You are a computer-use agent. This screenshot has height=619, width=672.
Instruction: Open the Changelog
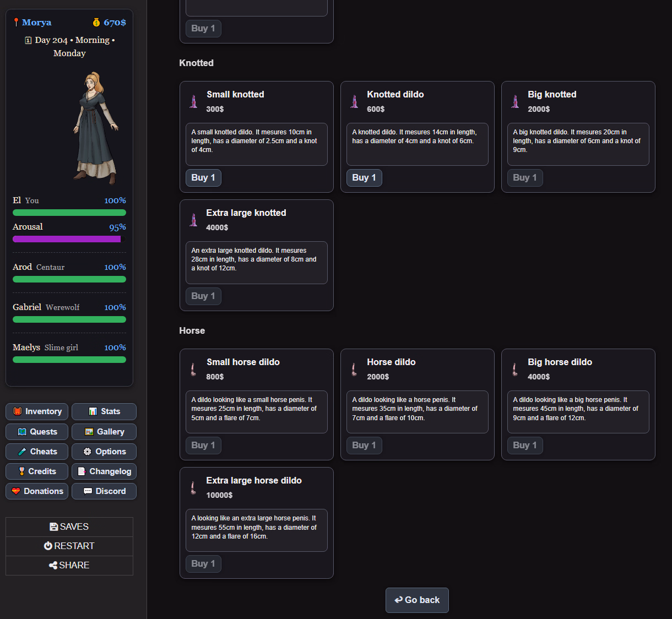tap(104, 471)
